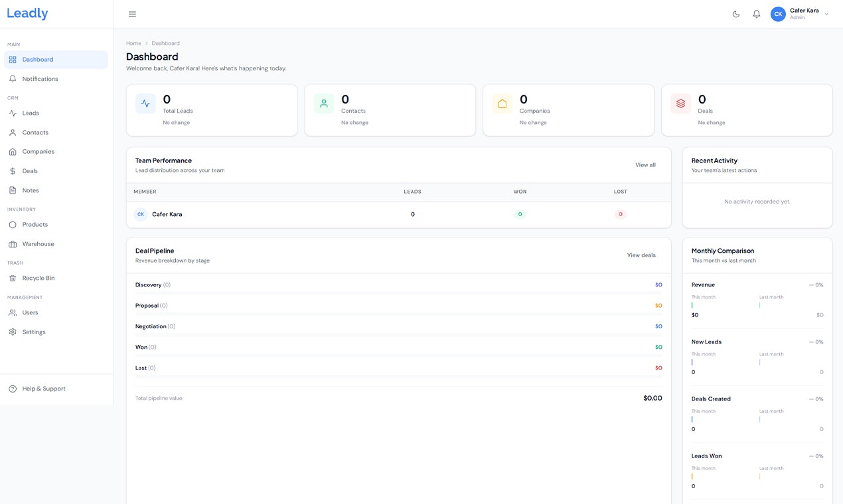843x504 pixels.
Task: Click the Settings gear icon in sidebar
Action: 13,332
